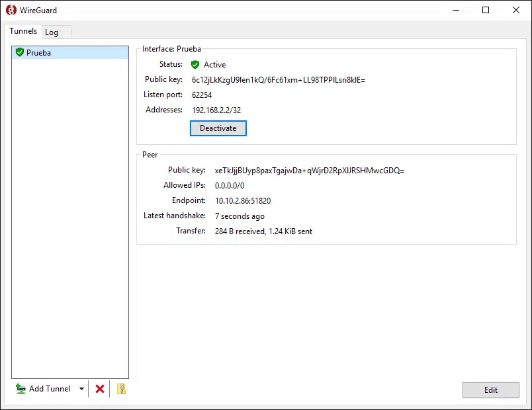Select the Tunnels tab

(23, 31)
